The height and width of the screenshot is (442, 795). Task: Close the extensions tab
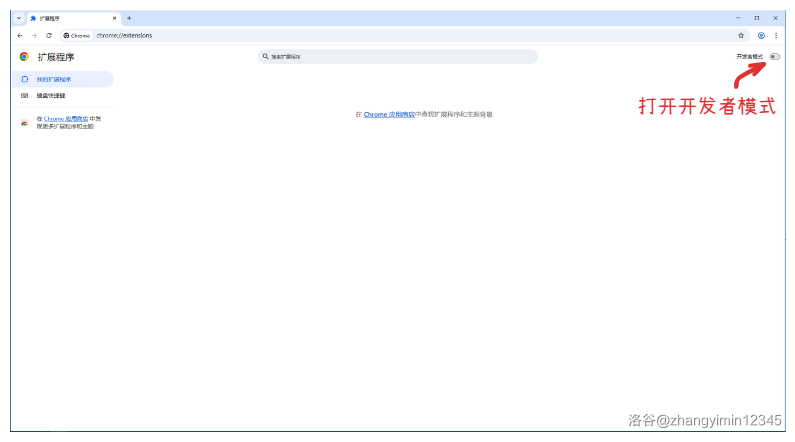[x=115, y=18]
